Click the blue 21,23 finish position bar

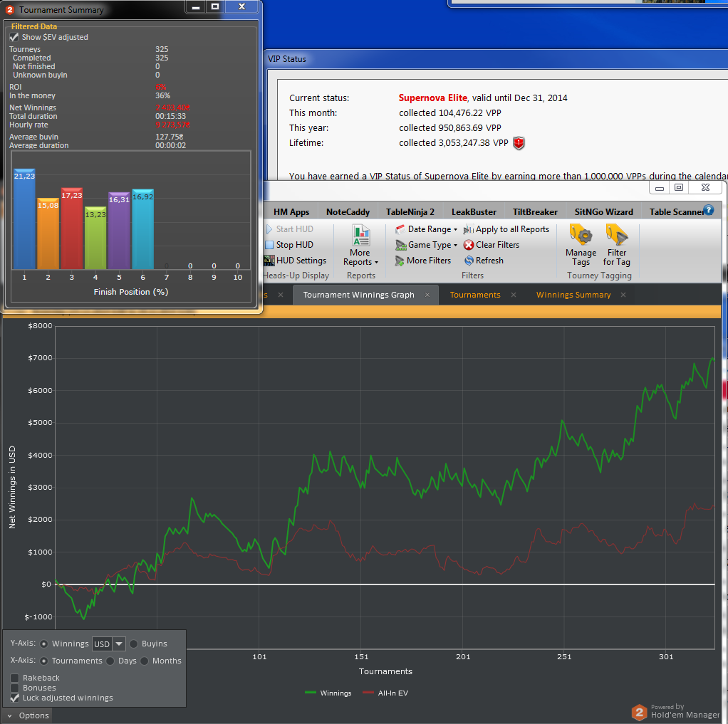click(24, 219)
